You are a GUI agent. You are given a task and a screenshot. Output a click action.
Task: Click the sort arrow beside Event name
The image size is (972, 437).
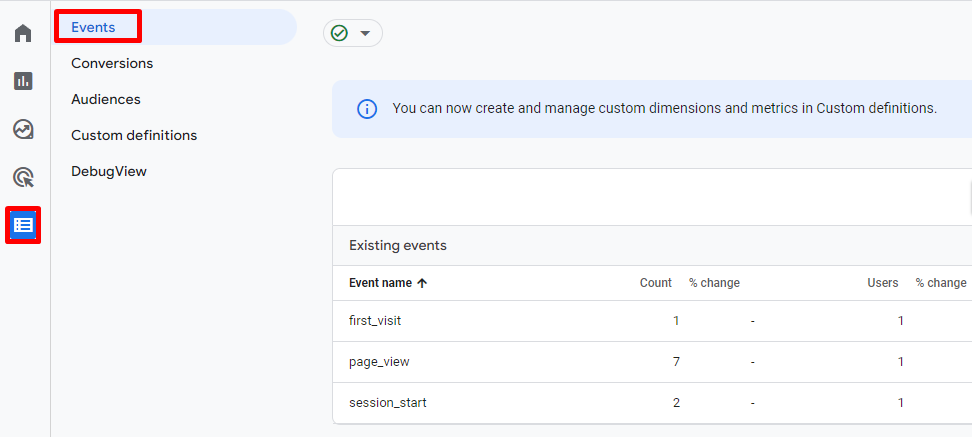422,283
